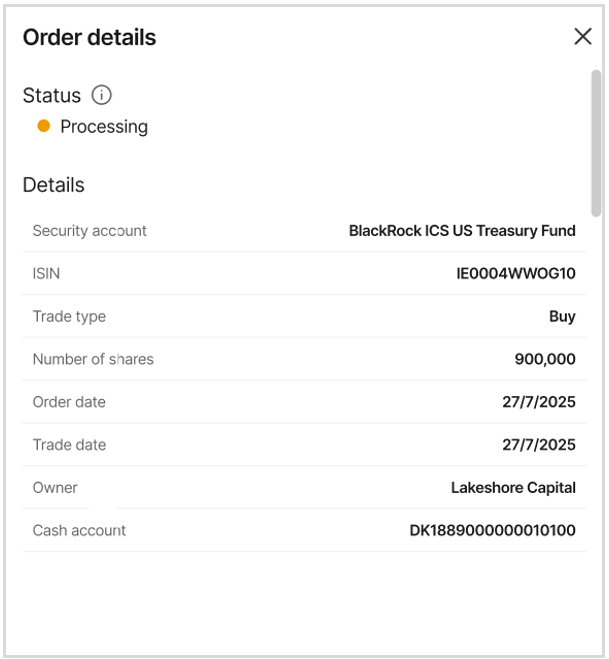Click the BlackRock ICS US Treasury Fund value
609x659 pixels.
tap(462, 231)
